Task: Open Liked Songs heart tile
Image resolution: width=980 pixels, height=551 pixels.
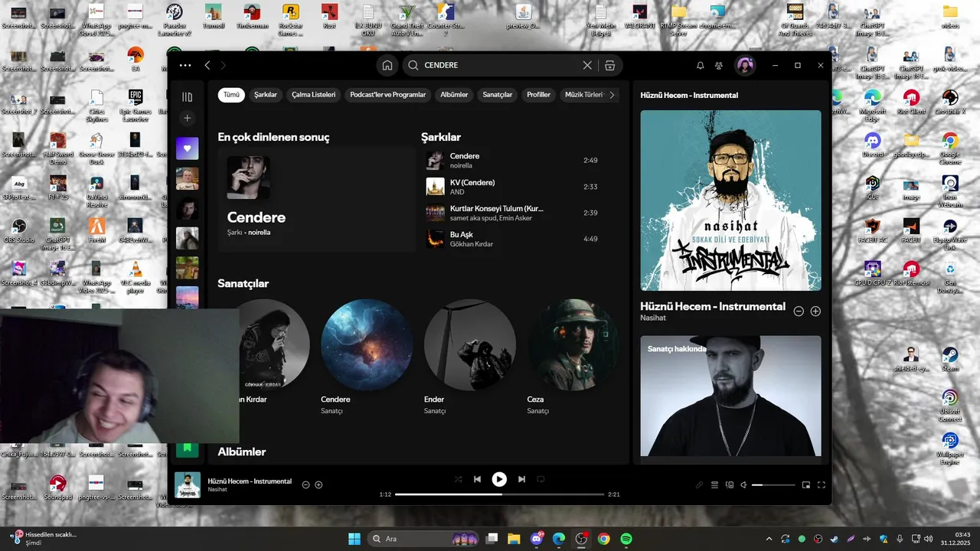Action: tap(187, 148)
